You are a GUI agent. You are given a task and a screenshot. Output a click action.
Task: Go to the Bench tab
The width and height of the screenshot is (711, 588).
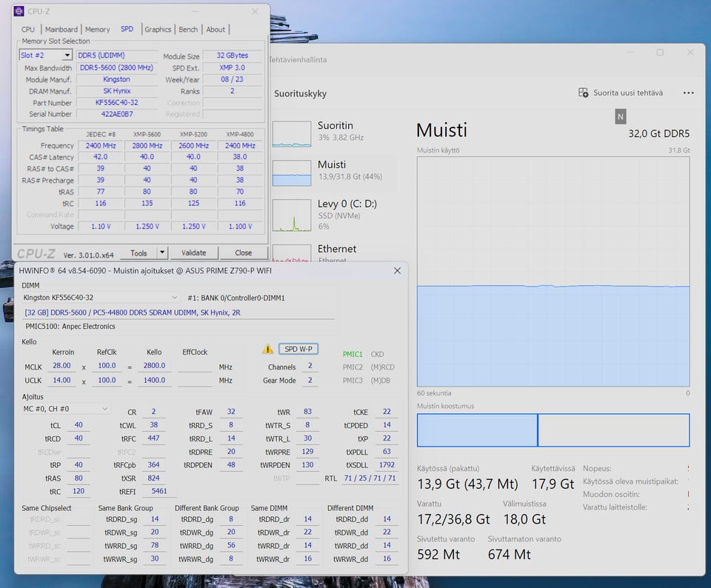pyautogui.click(x=188, y=30)
